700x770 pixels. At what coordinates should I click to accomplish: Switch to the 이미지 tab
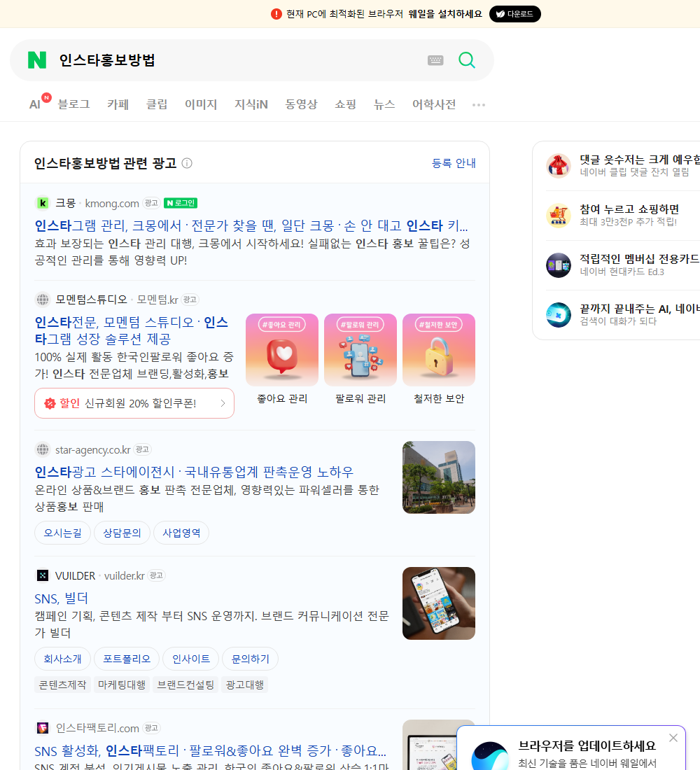coord(201,104)
